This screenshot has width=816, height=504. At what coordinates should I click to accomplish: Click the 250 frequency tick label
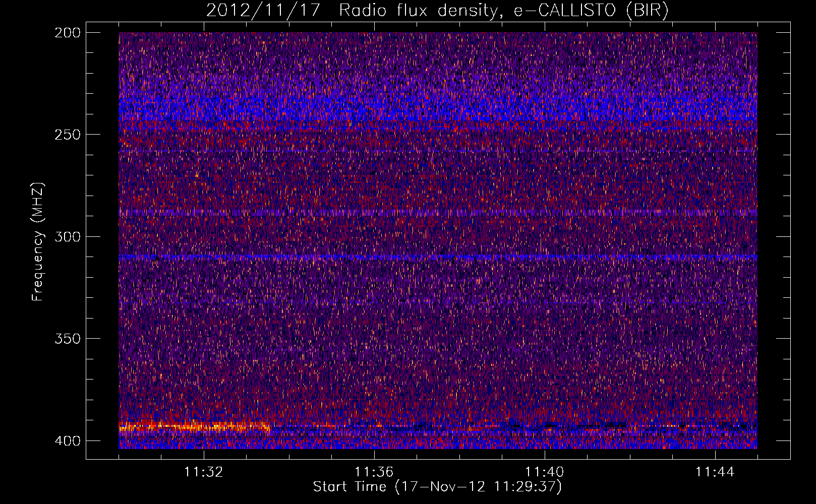click(68, 135)
